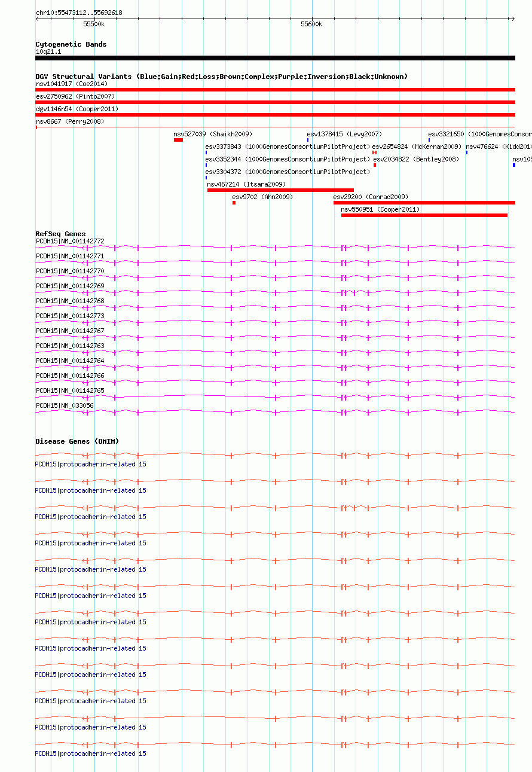Click the red bar below nsv527039
The image size is (532, 772).
178,140
